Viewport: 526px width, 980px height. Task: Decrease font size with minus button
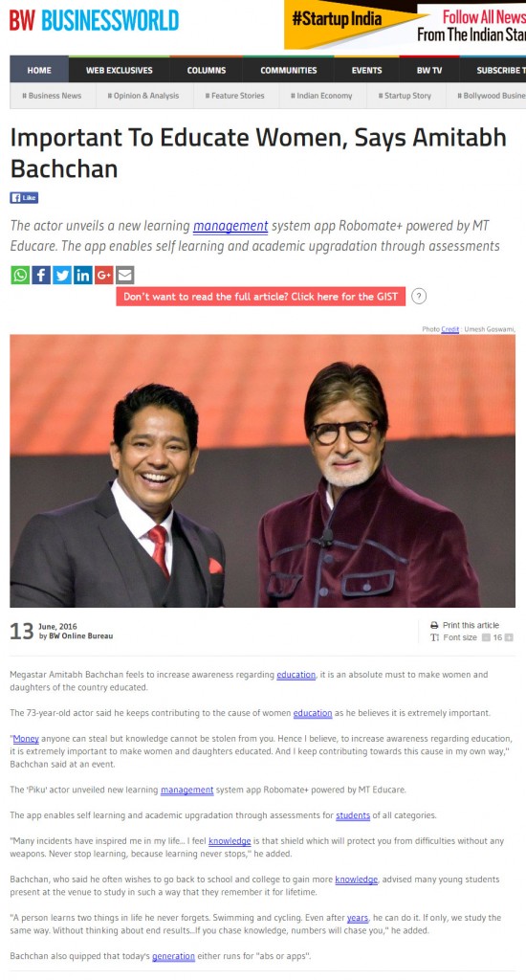(x=486, y=637)
